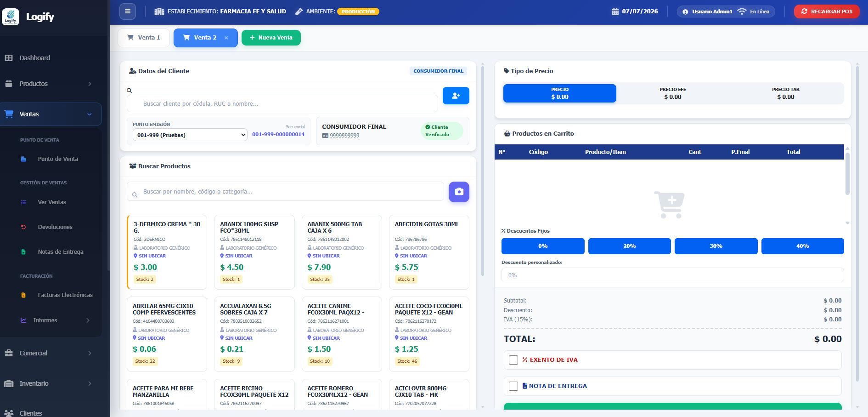Click the Wi-Fi En Línea status icon
This screenshot has width=868, height=417.
click(x=742, y=11)
